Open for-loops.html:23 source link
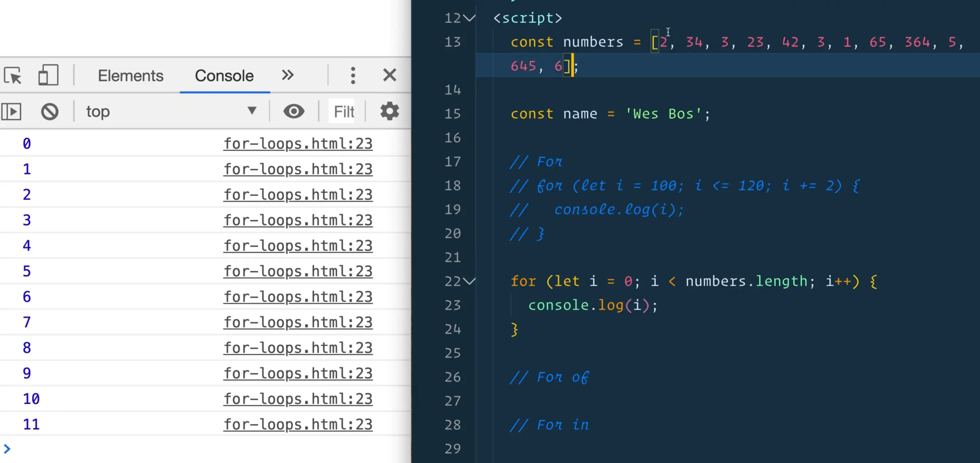Viewport: 980px width, 463px height. 298,143
